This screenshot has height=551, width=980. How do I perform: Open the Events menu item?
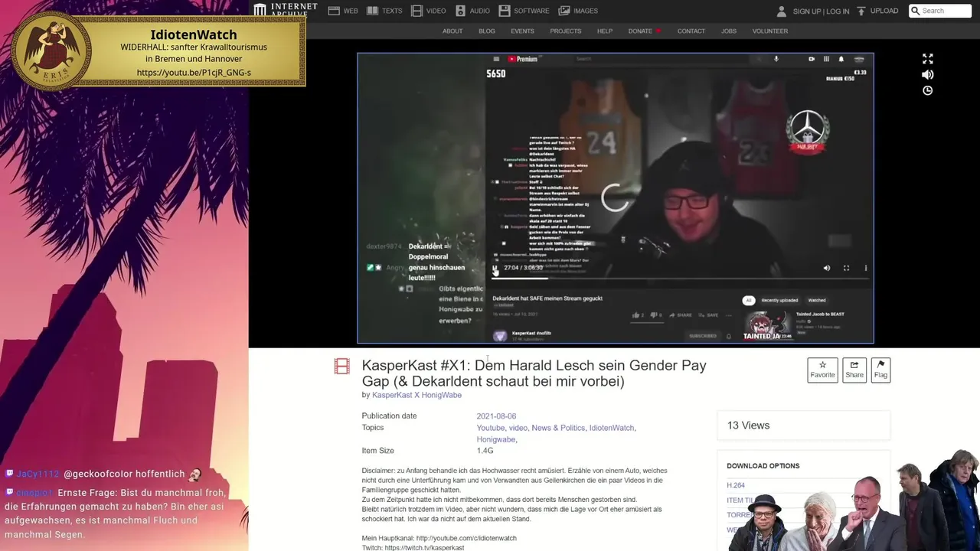tap(522, 31)
